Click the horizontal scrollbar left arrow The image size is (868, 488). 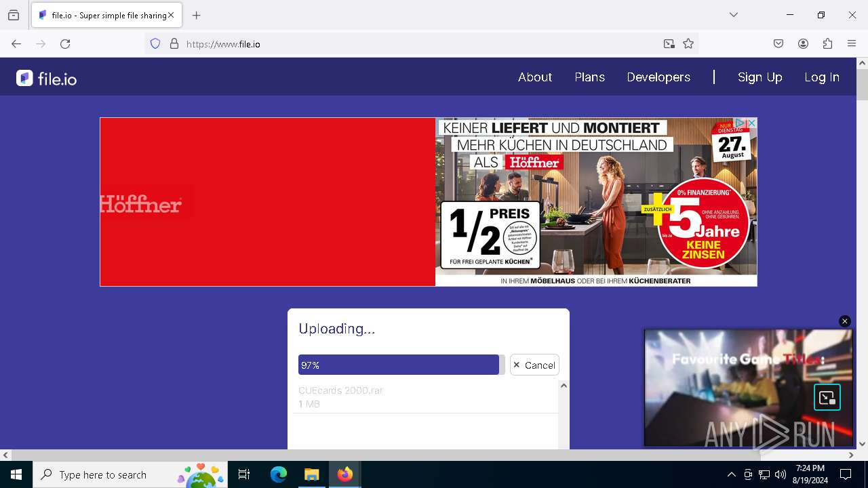5,455
